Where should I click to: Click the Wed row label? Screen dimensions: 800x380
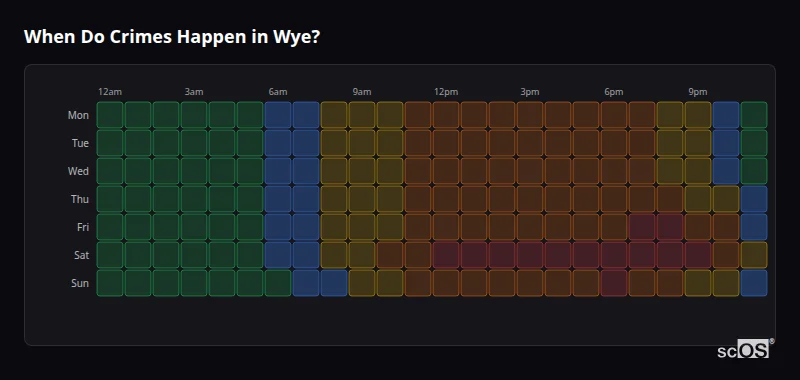tap(78, 171)
